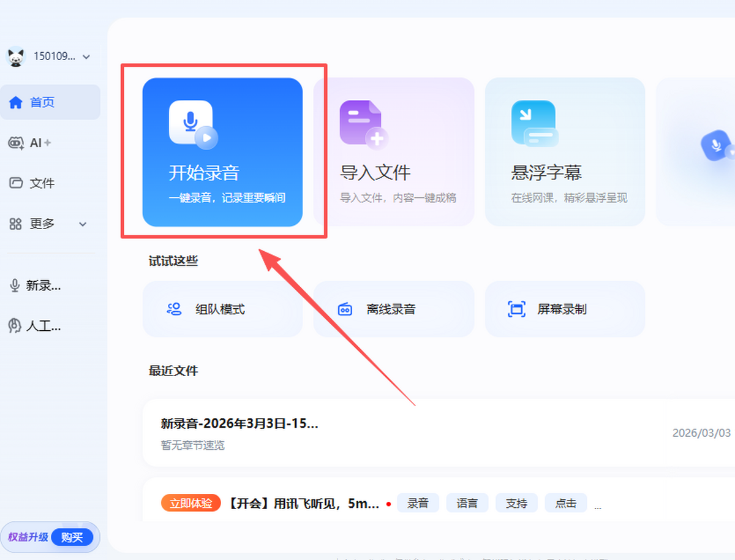Viewport: 735px width, 560px height.
Task: Open the account dropdown next to 150109
Action: pyautogui.click(x=86, y=57)
